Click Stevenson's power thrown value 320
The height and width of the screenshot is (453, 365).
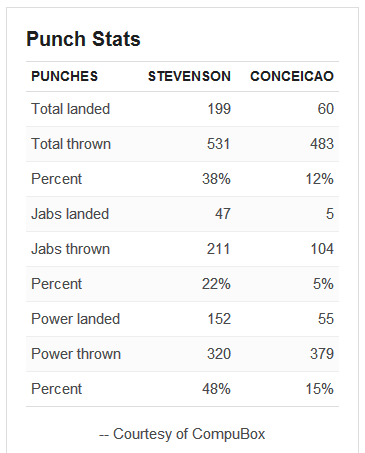point(219,354)
